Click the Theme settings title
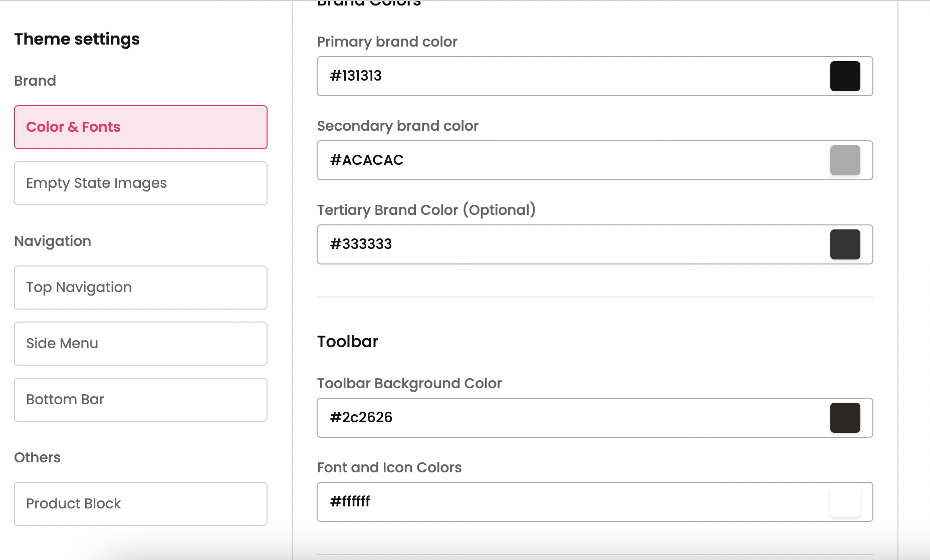 77,39
